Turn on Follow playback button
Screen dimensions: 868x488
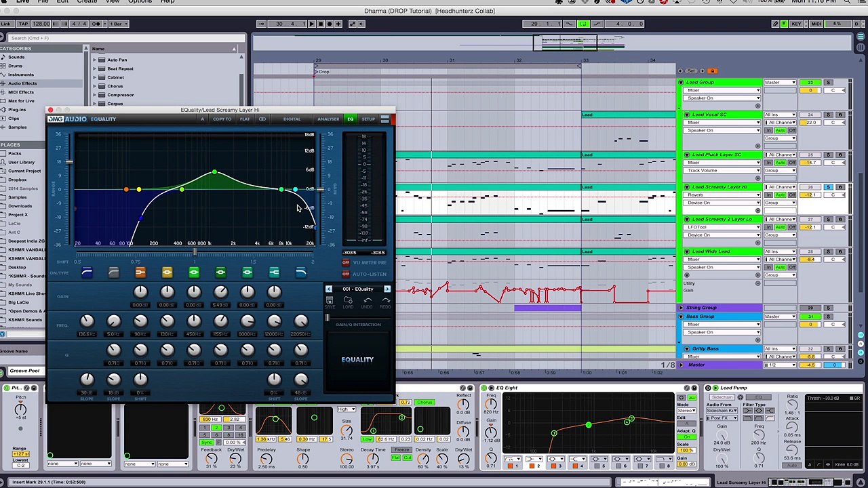(x=261, y=24)
